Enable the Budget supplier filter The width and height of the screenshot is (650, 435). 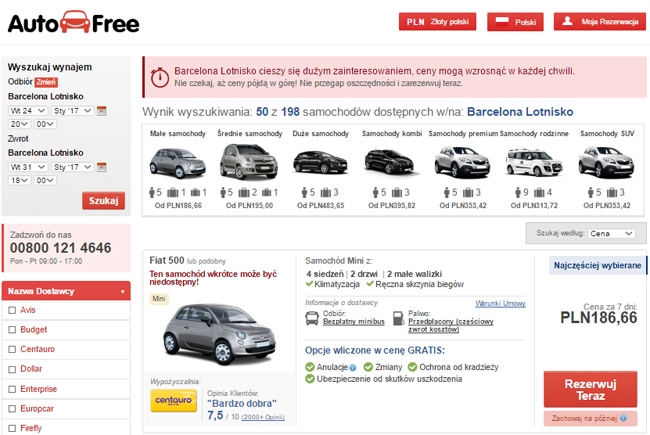click(x=10, y=329)
